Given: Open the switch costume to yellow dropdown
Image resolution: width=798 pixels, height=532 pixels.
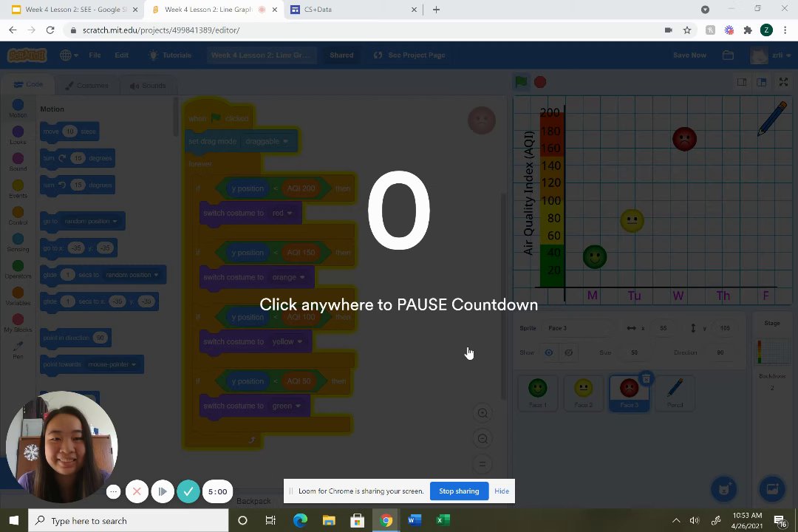Looking at the screenshot, I should [x=287, y=341].
